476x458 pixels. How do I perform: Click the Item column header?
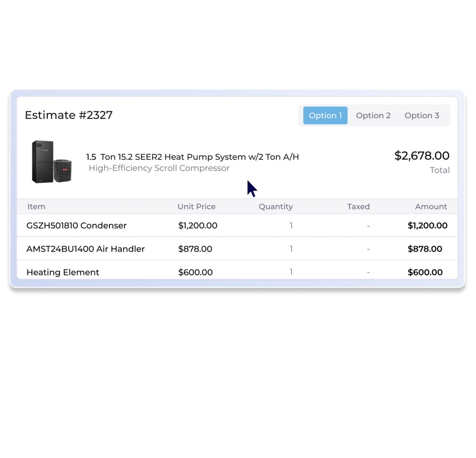(36, 206)
